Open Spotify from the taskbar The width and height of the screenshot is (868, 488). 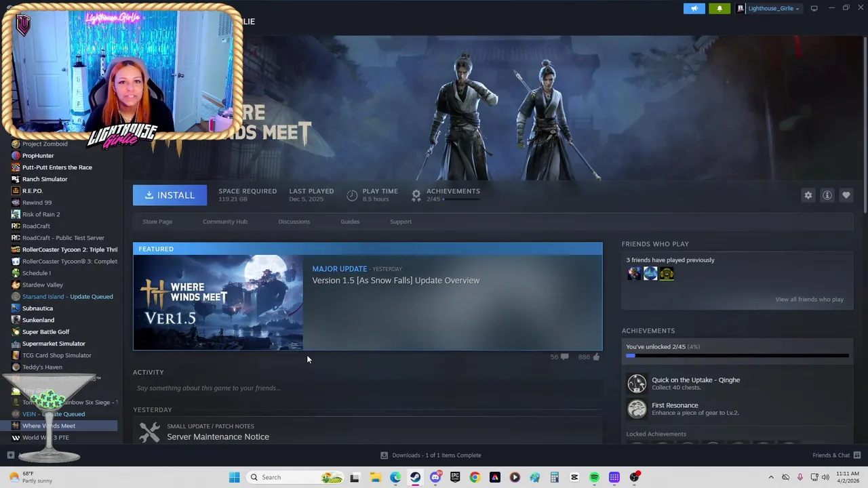tap(594, 477)
